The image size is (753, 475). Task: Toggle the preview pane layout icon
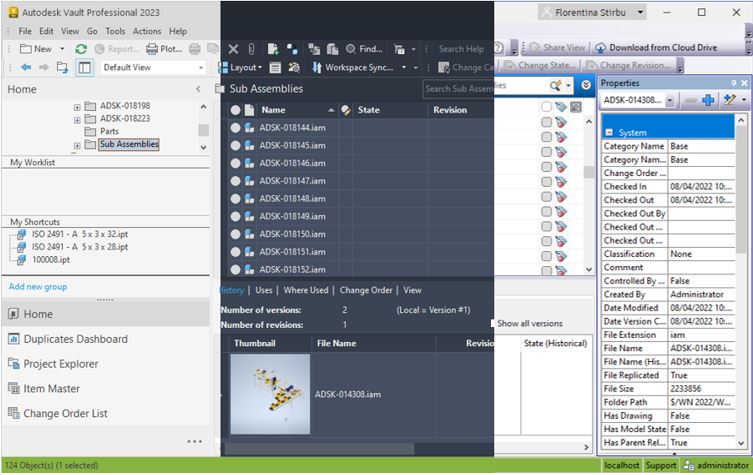coord(84,67)
